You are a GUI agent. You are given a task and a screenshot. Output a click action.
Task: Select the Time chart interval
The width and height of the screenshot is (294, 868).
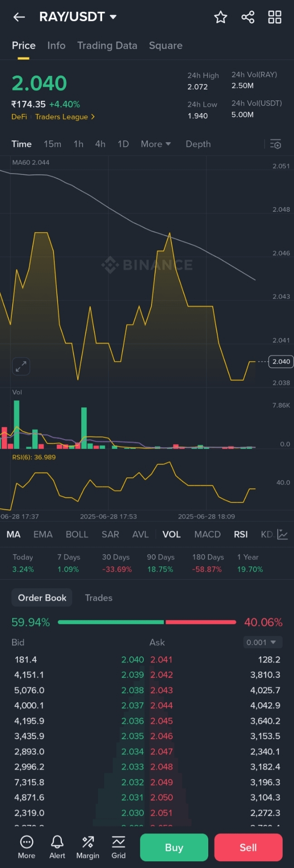21,144
